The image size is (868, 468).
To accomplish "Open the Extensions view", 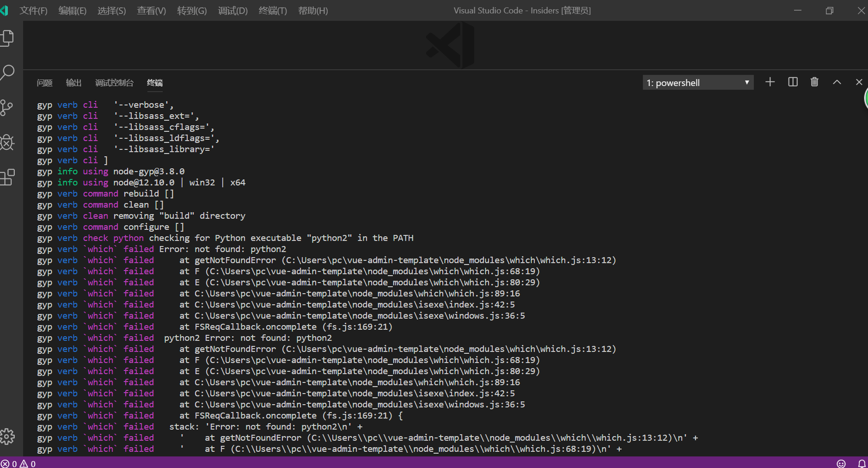I will point(7,177).
